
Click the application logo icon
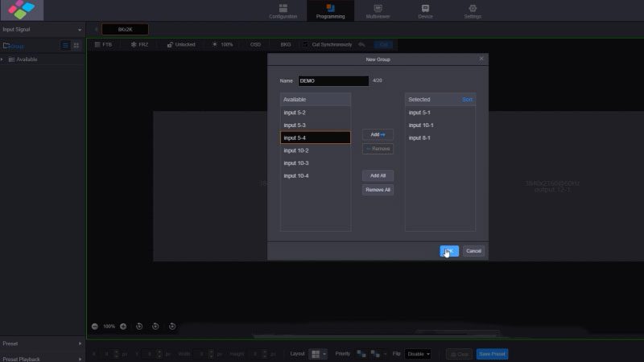coord(22,10)
